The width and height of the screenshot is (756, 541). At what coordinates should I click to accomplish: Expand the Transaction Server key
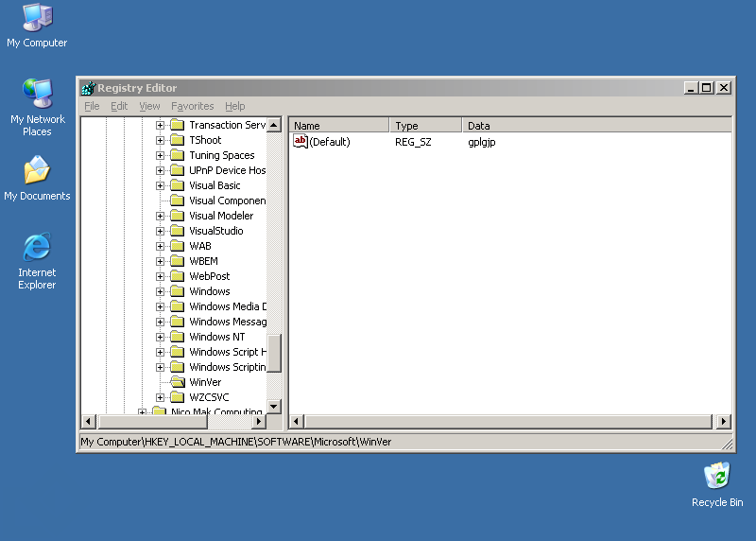click(160, 125)
